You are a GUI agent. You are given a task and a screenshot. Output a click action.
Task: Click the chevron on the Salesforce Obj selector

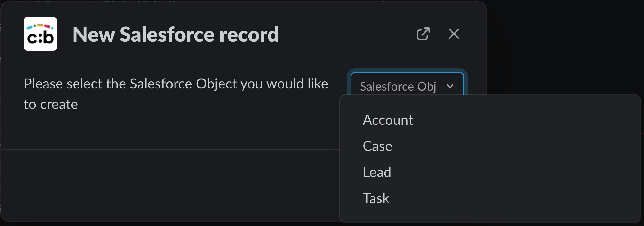pyautogui.click(x=450, y=87)
